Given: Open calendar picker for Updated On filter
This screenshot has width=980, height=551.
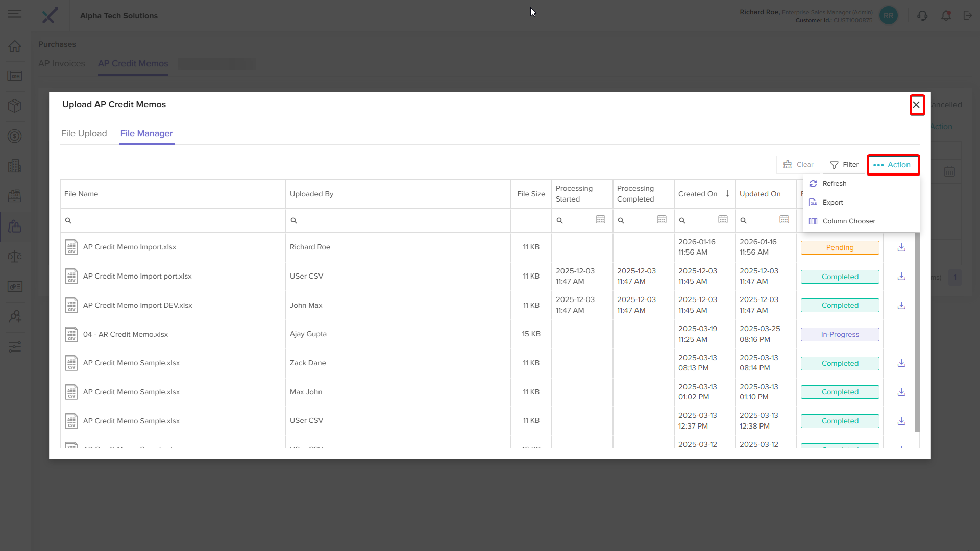Looking at the screenshot, I should [x=784, y=220].
